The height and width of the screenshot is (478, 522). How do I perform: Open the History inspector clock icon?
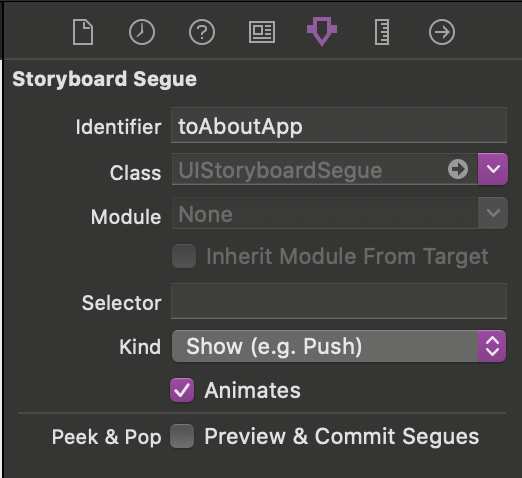pyautogui.click(x=142, y=32)
